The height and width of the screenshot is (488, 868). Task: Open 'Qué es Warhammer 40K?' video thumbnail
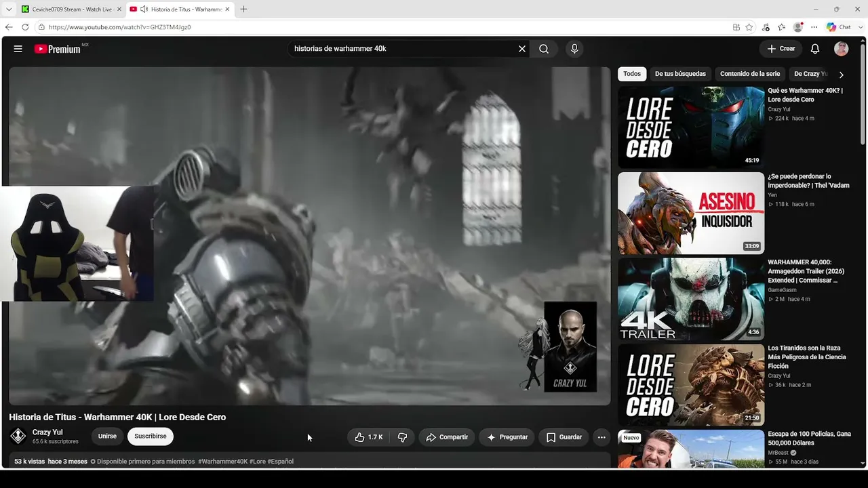691,127
